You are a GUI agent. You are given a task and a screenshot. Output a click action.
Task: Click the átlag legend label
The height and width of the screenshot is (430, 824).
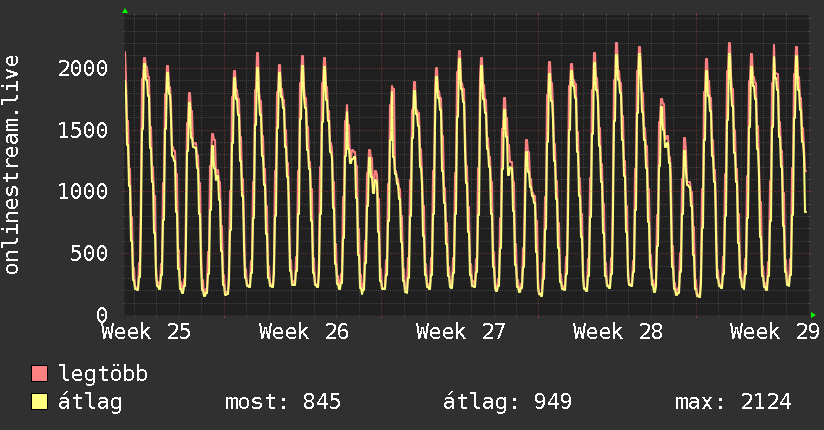pos(90,402)
